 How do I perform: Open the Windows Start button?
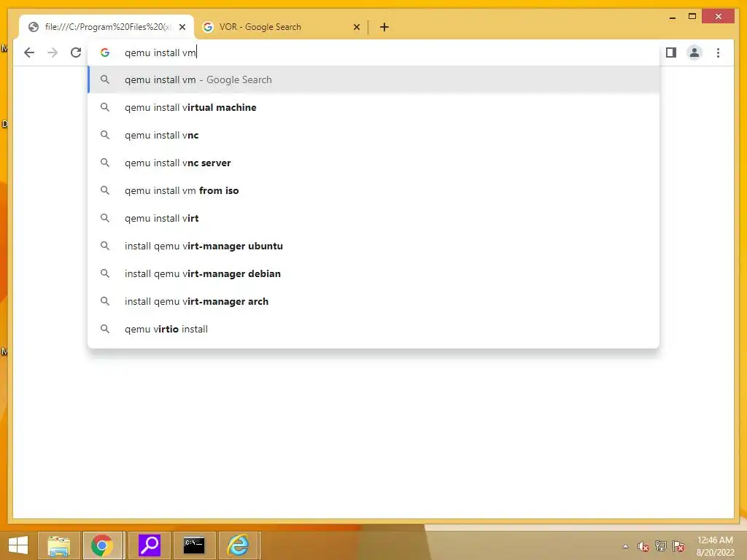[18, 545]
